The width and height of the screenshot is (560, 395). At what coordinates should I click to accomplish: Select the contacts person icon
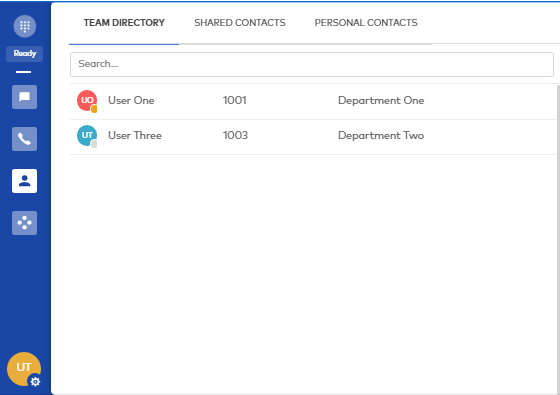point(24,181)
